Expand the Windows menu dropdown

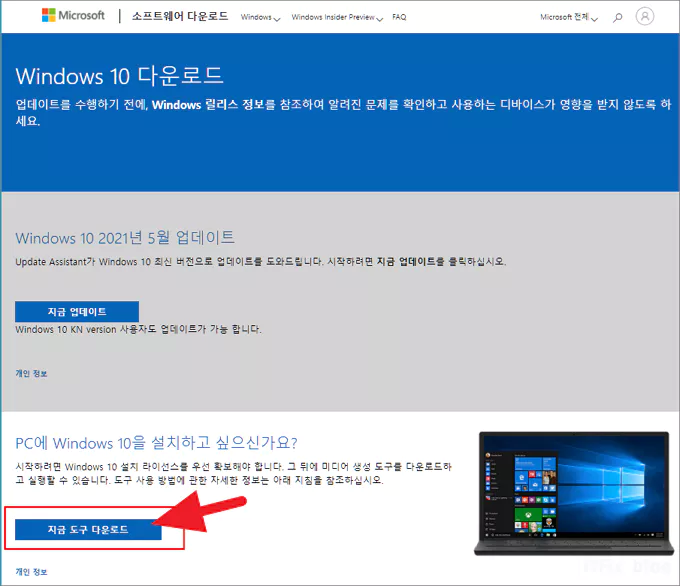coord(261,17)
